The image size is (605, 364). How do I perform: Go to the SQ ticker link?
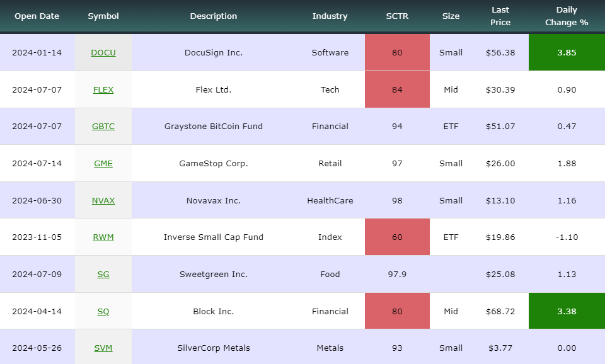point(103,311)
